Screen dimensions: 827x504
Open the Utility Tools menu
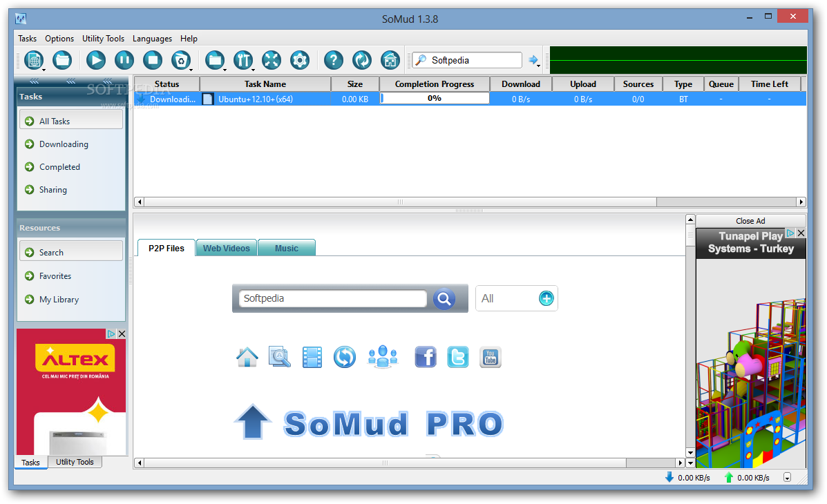click(104, 39)
